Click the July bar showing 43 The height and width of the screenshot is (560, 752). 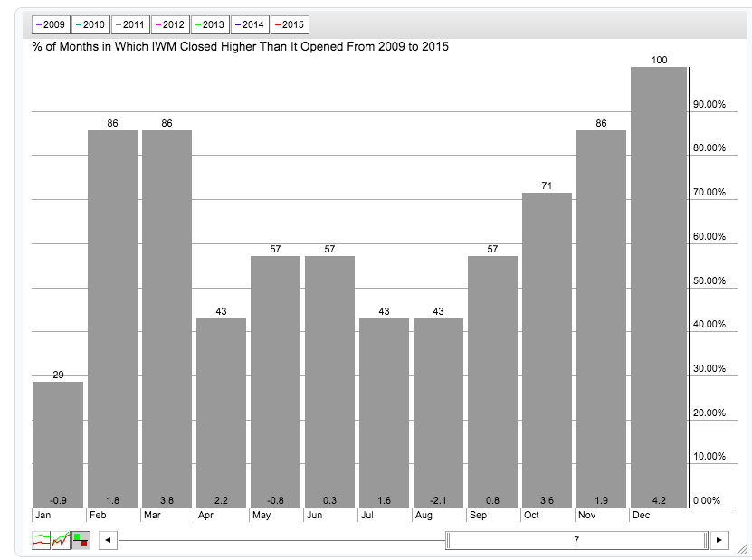(x=385, y=413)
